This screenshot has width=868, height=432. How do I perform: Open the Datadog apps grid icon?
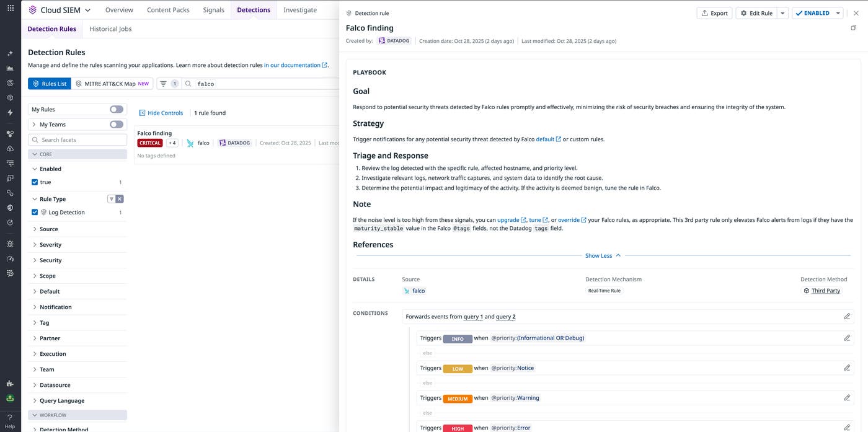tap(9, 9)
